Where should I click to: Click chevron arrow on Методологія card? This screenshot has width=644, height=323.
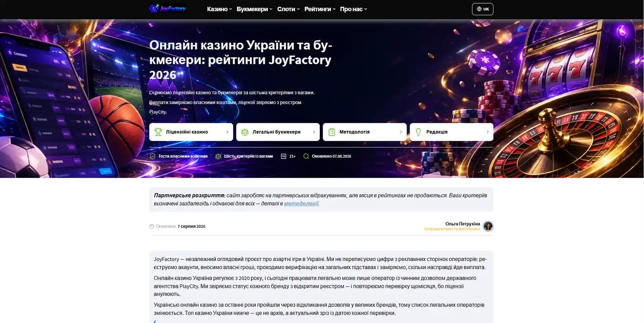click(401, 132)
